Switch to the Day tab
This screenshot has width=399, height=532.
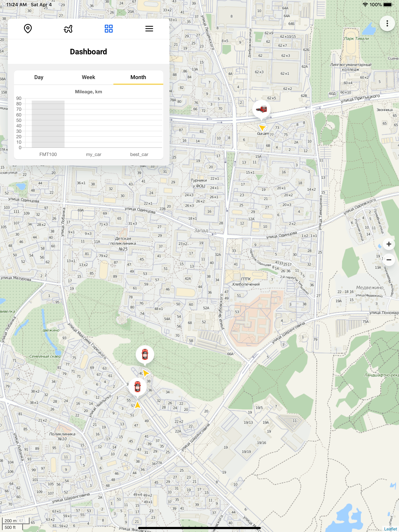click(x=39, y=77)
